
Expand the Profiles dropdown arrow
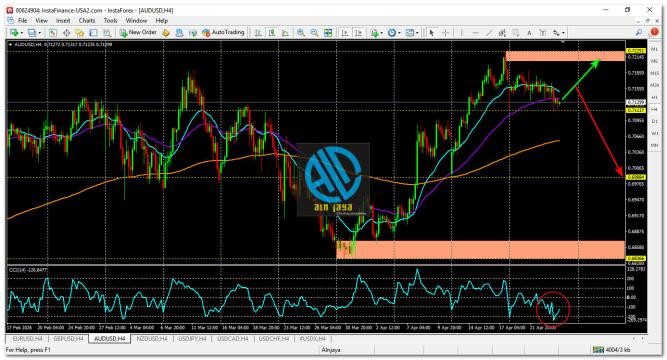tap(40, 33)
